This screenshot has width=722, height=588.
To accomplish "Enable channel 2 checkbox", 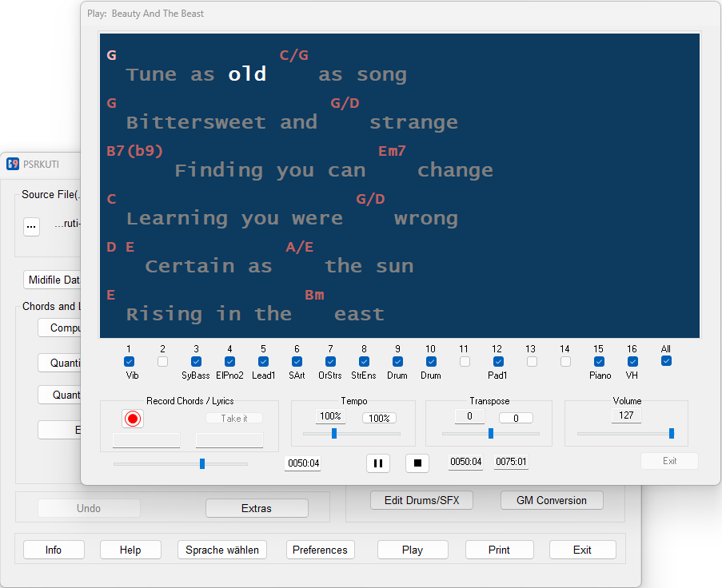I will pos(163,361).
